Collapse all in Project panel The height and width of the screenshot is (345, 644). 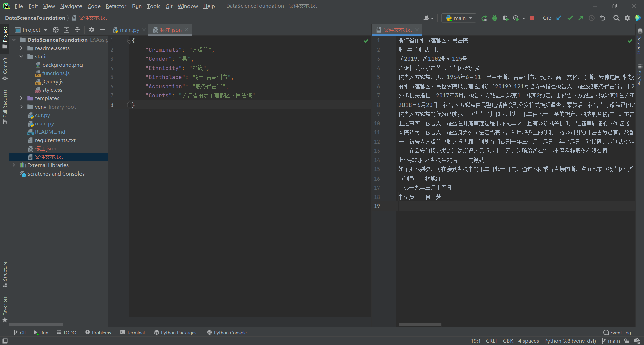coord(77,30)
